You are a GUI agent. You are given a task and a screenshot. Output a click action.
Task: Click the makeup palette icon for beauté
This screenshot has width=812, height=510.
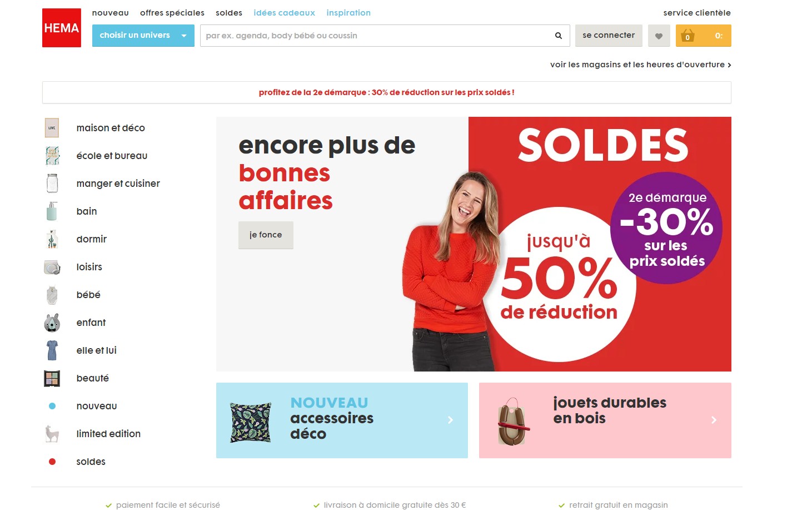(52, 378)
